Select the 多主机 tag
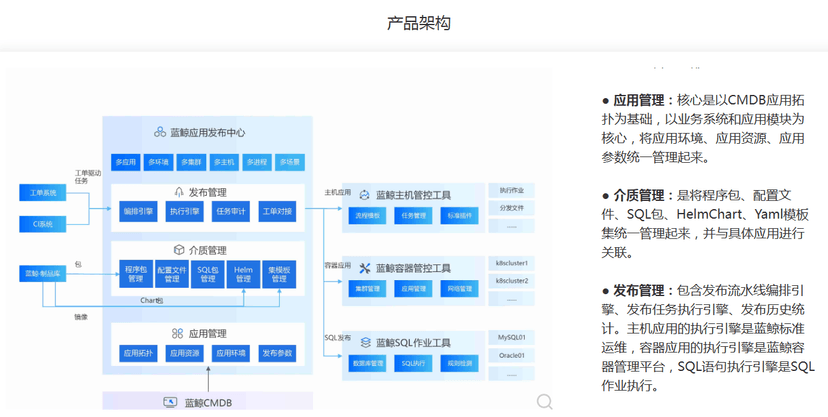 pyautogui.click(x=224, y=162)
